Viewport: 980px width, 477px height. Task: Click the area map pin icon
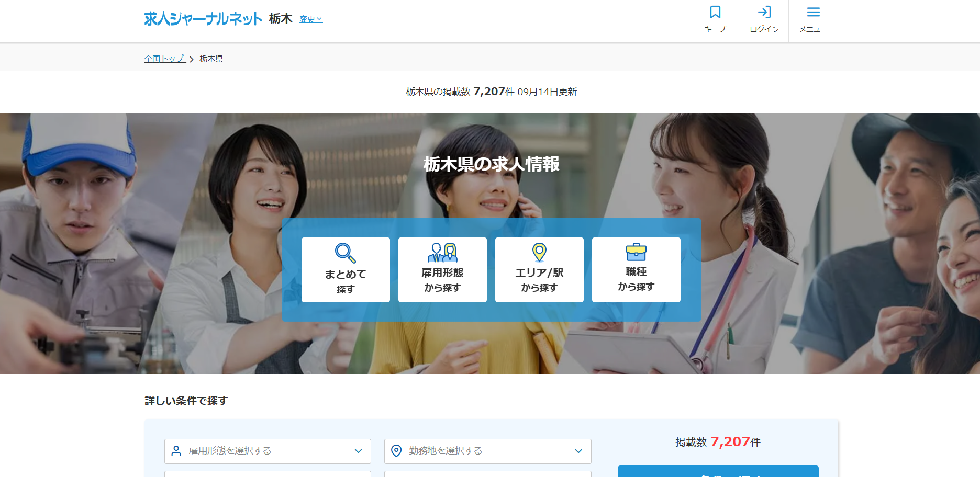pos(539,252)
